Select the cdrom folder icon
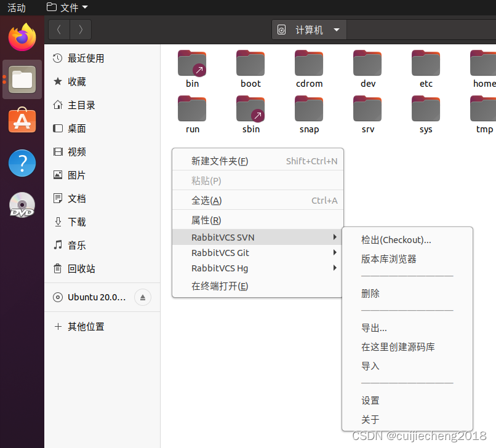This screenshot has width=496, height=448. tap(309, 63)
